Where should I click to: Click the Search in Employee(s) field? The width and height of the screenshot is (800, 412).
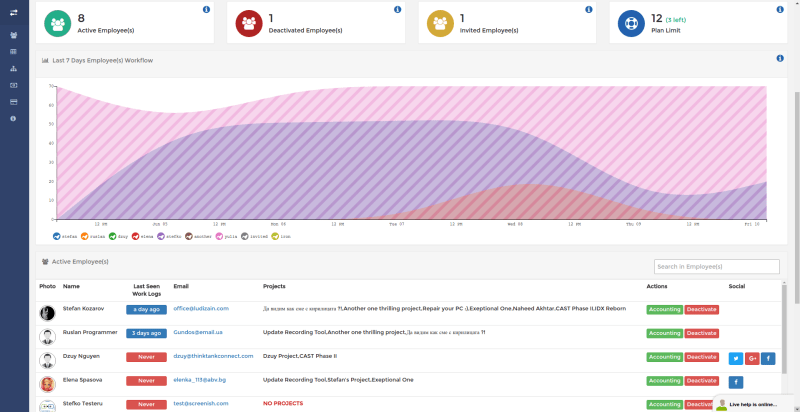click(x=716, y=267)
